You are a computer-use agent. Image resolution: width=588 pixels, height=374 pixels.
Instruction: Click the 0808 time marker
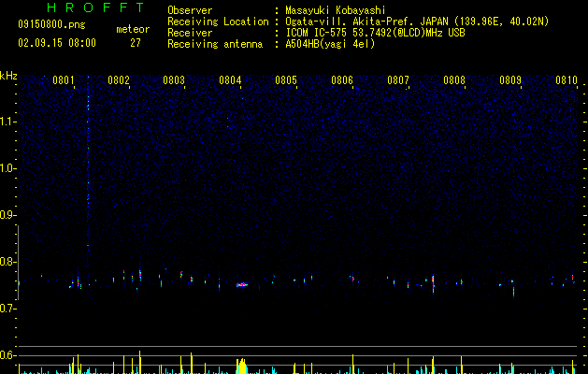pyautogui.click(x=454, y=80)
